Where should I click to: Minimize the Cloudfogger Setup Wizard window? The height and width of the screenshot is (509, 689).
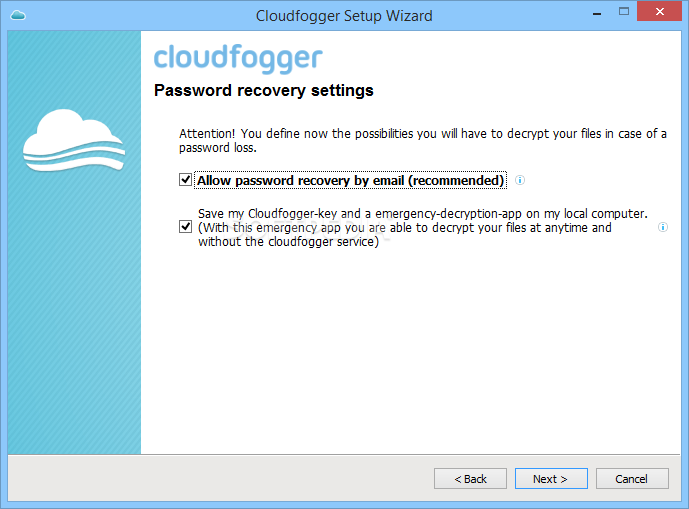(x=597, y=14)
